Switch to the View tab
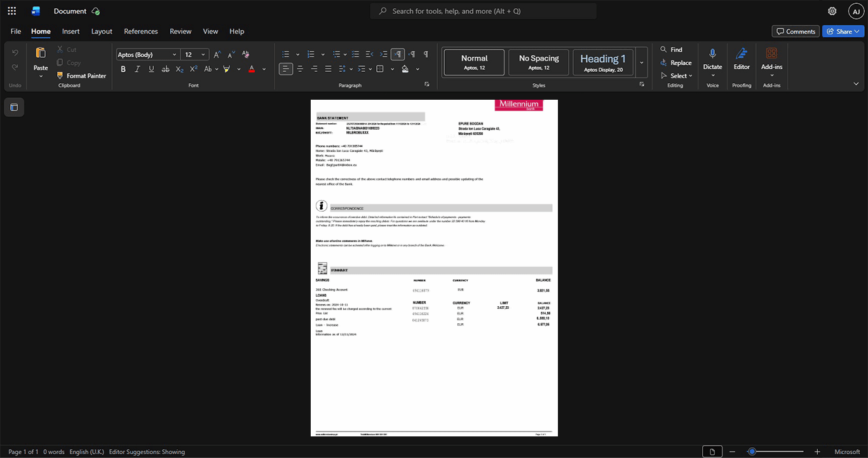 pyautogui.click(x=210, y=31)
